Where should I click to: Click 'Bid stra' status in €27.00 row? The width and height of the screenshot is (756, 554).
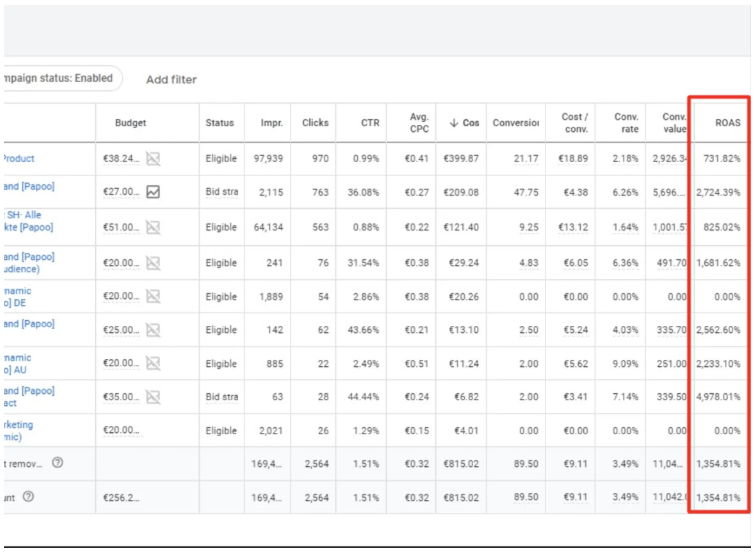222,192
